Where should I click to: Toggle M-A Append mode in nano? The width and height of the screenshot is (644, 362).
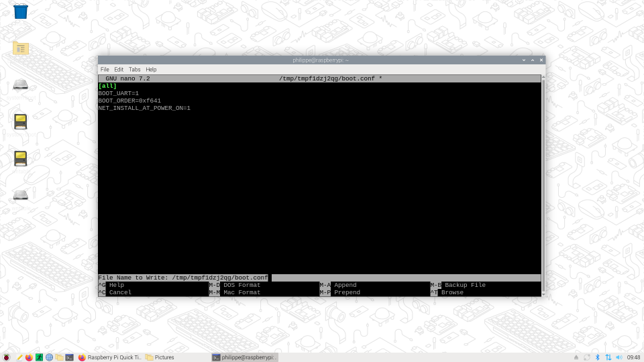click(x=338, y=286)
